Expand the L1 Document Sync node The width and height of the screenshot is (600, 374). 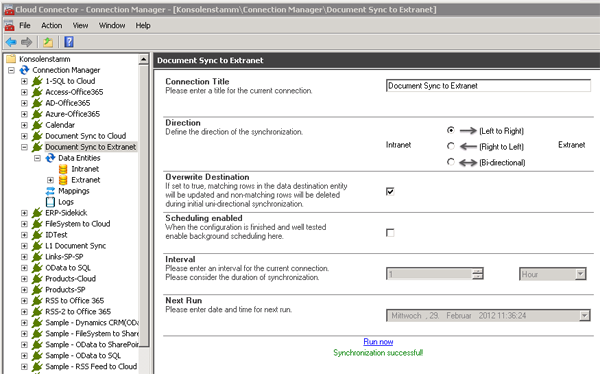[24, 246]
